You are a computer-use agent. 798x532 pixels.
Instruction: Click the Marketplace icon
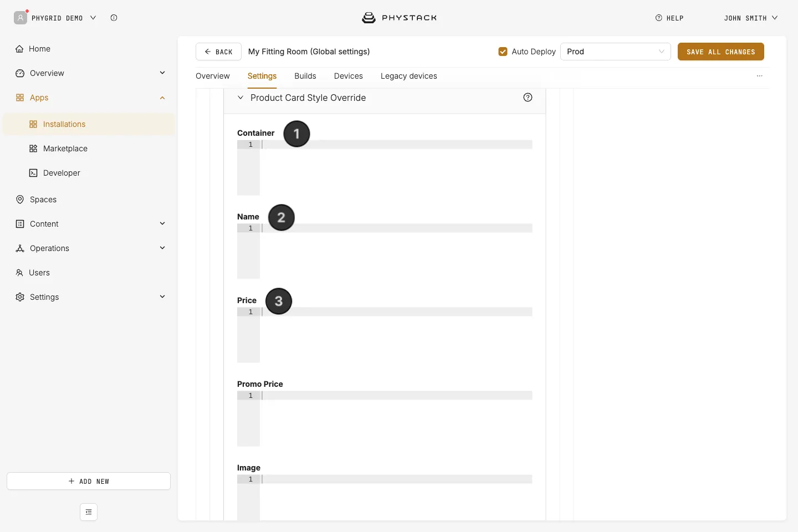(x=33, y=149)
